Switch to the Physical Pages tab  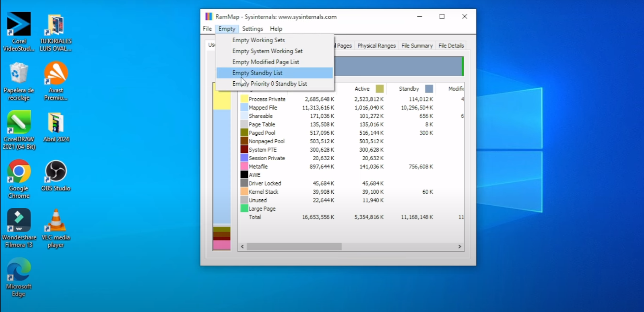(x=343, y=45)
